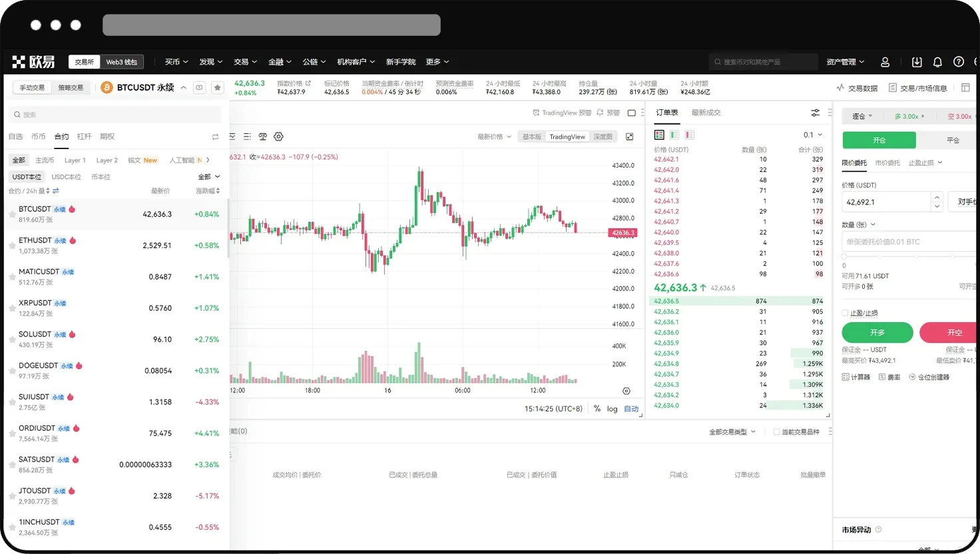
Task: Show sell-only order book view icon
Action: (x=689, y=135)
